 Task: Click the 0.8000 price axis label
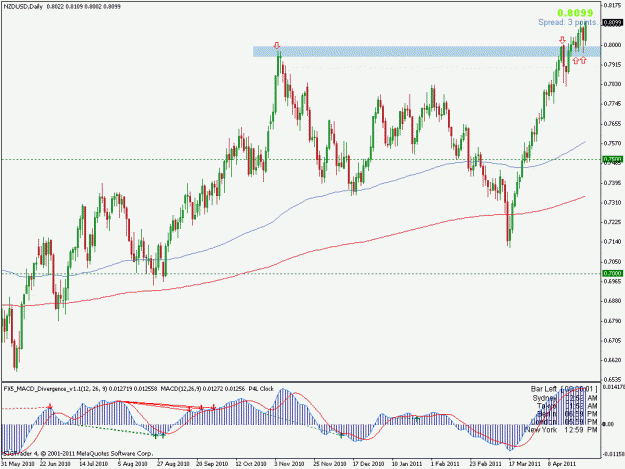pyautogui.click(x=613, y=45)
